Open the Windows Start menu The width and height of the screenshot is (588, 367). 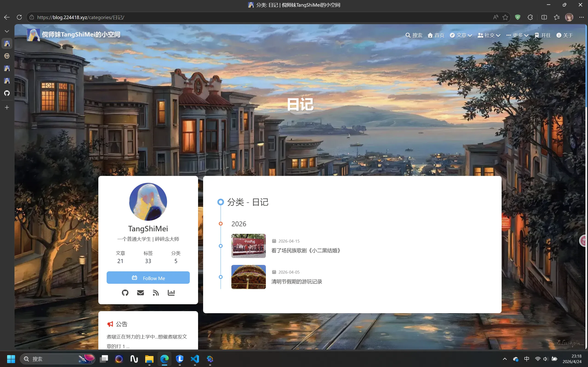pyautogui.click(x=11, y=359)
